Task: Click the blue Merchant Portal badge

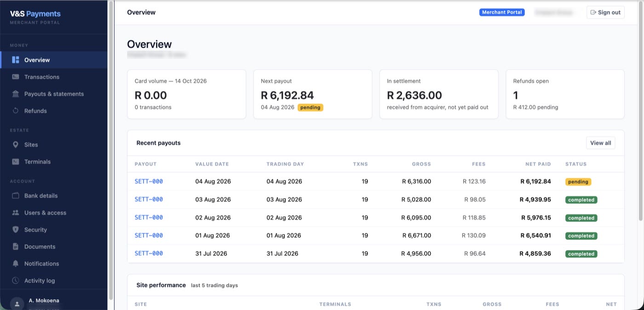Action: click(502, 12)
